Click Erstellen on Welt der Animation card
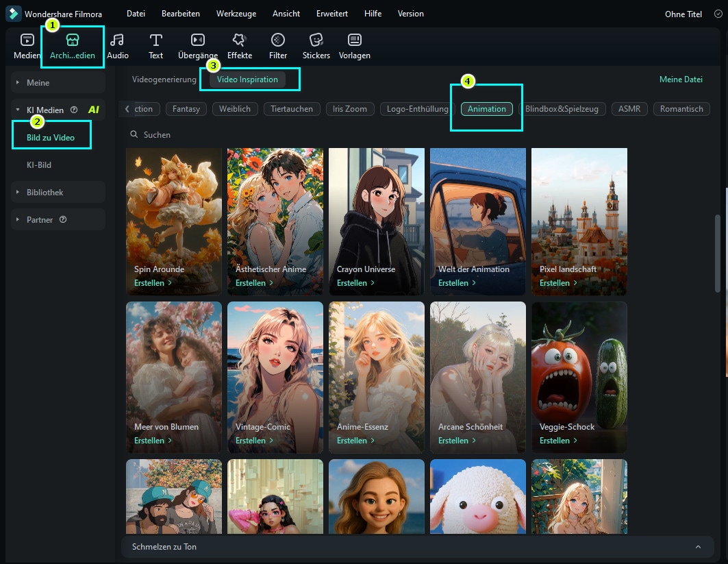728x564 pixels. coord(457,282)
